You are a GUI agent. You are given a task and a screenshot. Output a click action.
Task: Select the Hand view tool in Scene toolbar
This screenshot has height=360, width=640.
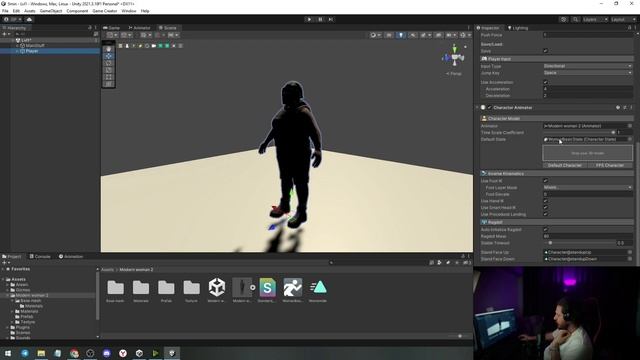[x=109, y=49]
